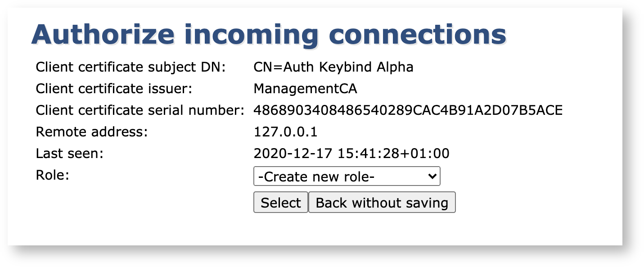Click the Client certificate issuer label
The height and width of the screenshot is (267, 644).
[114, 89]
